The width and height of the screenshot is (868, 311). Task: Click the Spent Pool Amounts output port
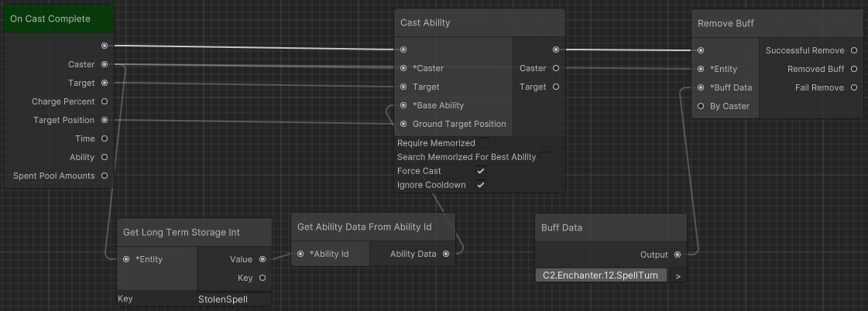(105, 176)
